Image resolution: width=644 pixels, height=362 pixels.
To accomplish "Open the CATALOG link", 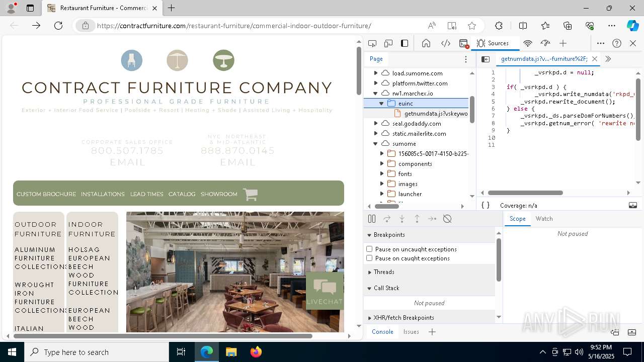I will (182, 194).
